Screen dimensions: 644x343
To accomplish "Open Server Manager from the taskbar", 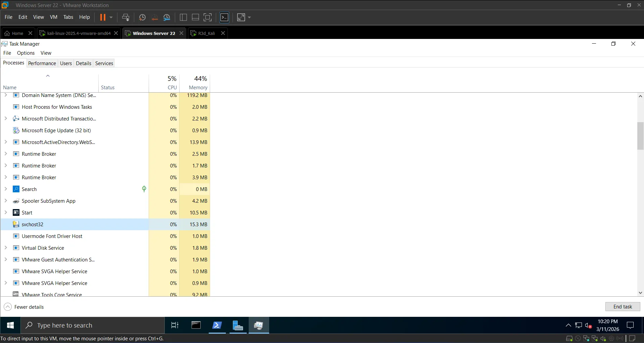I will (238, 325).
